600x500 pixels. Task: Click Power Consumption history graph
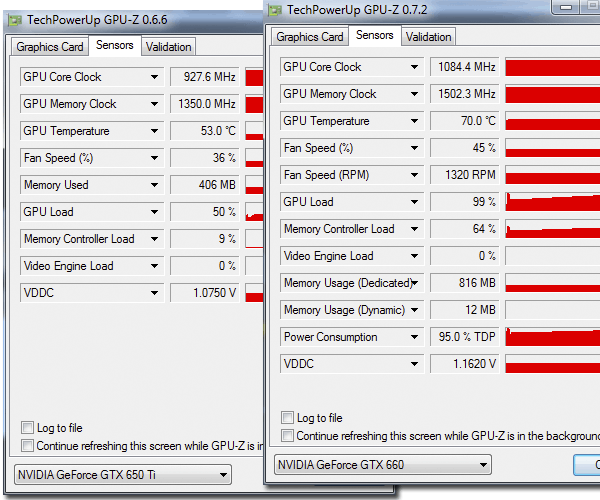pyautogui.click(x=553, y=337)
